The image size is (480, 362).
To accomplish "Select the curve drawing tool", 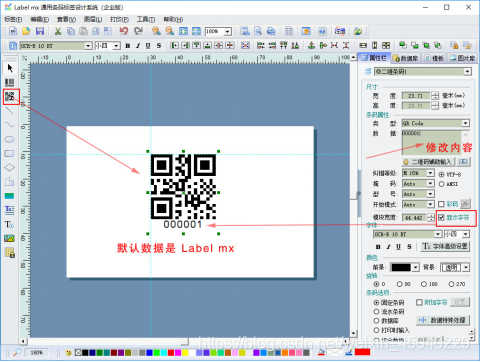I will pyautogui.click(x=10, y=125).
